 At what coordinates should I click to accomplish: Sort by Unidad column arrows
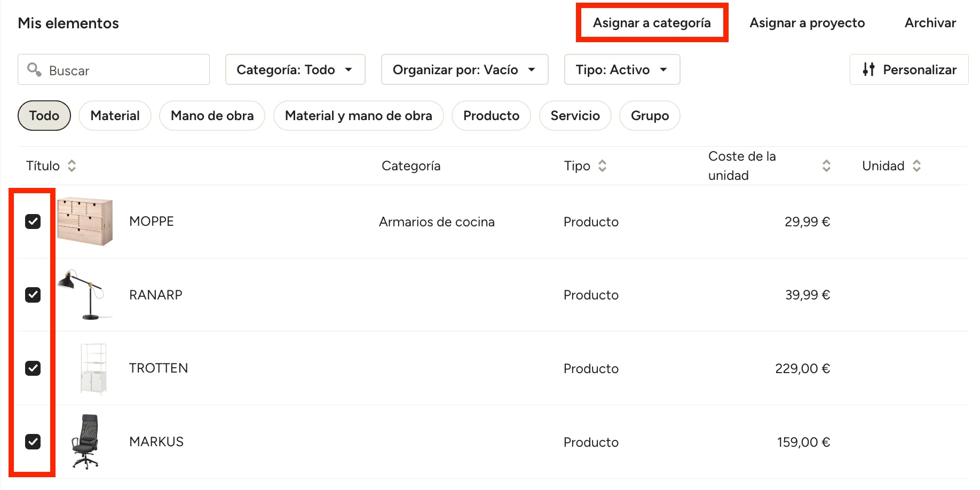pos(916,166)
